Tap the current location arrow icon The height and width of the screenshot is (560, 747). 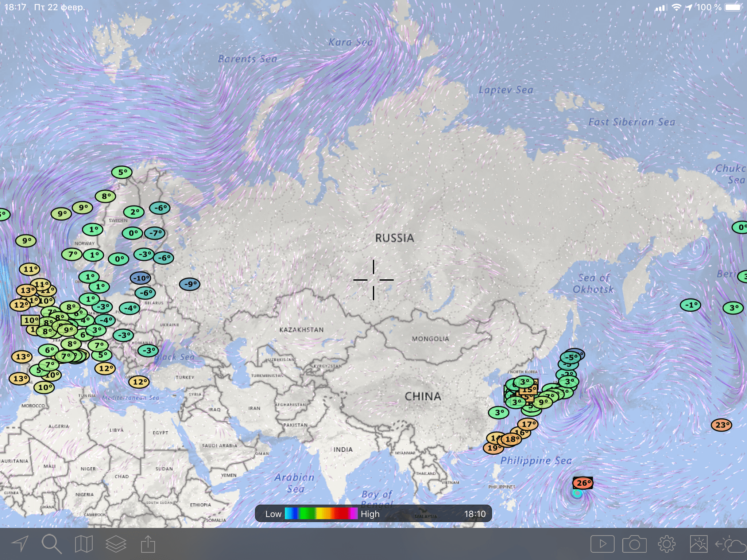tap(20, 544)
